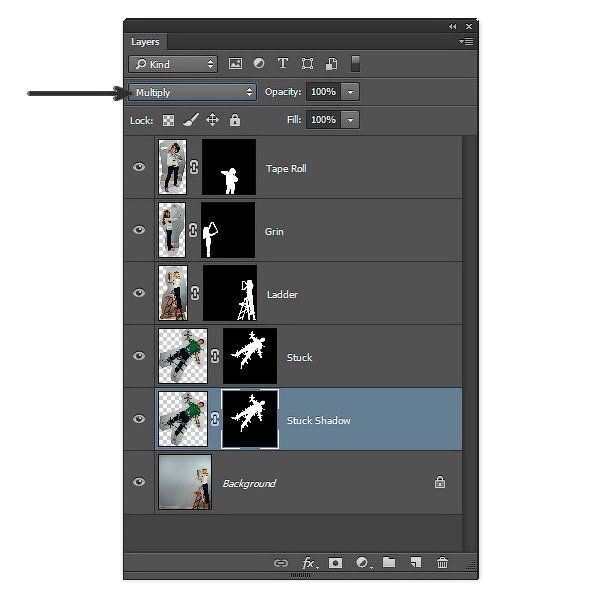Close the Layers panel
The height and width of the screenshot is (603, 600).
(469, 27)
